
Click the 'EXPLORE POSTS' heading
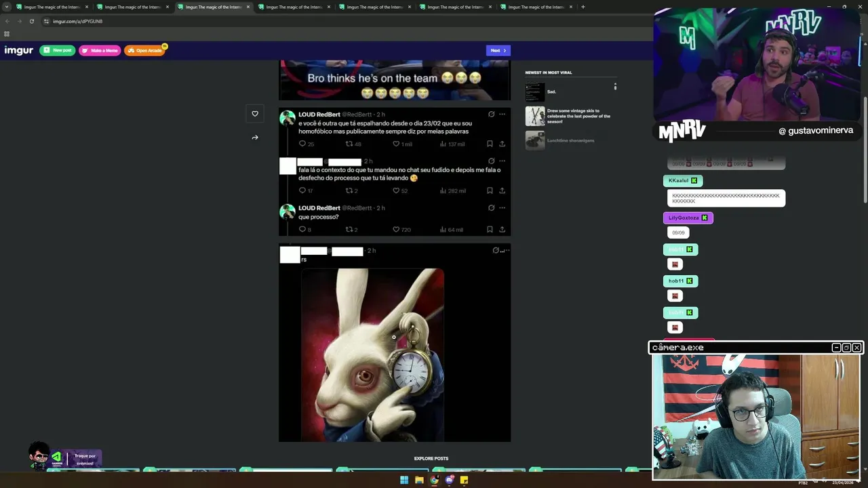tap(431, 459)
